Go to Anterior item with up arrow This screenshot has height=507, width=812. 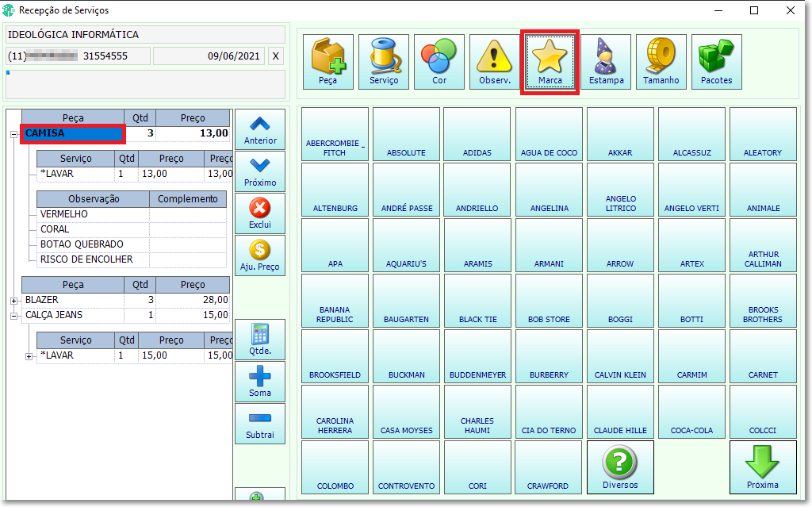(x=260, y=129)
